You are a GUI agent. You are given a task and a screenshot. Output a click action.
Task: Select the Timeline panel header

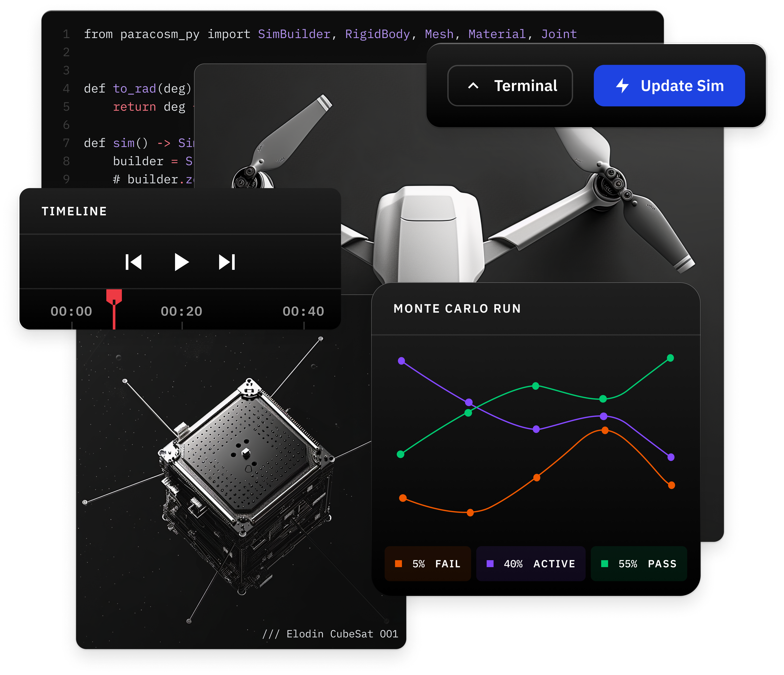[74, 211]
